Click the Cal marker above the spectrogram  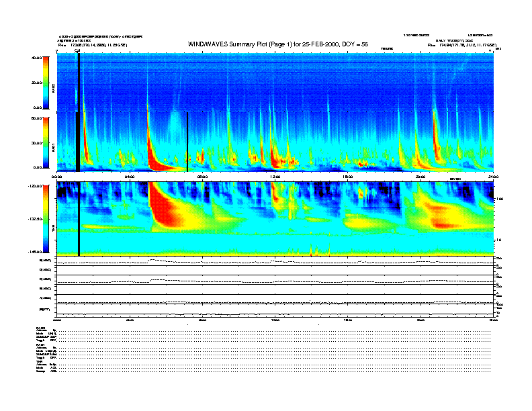(x=77, y=51)
